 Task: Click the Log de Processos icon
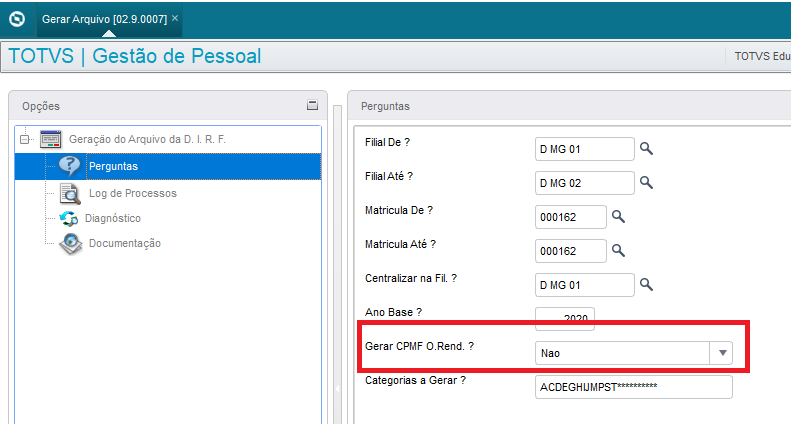70,193
